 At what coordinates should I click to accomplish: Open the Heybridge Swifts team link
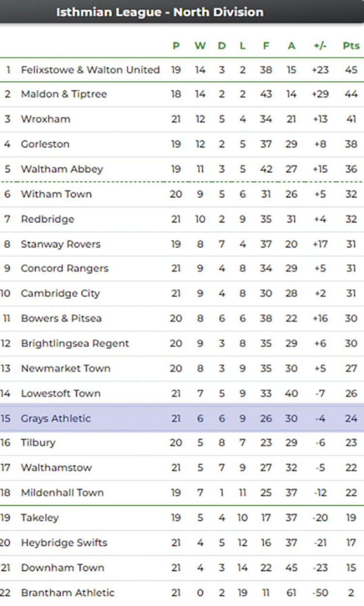(x=64, y=543)
